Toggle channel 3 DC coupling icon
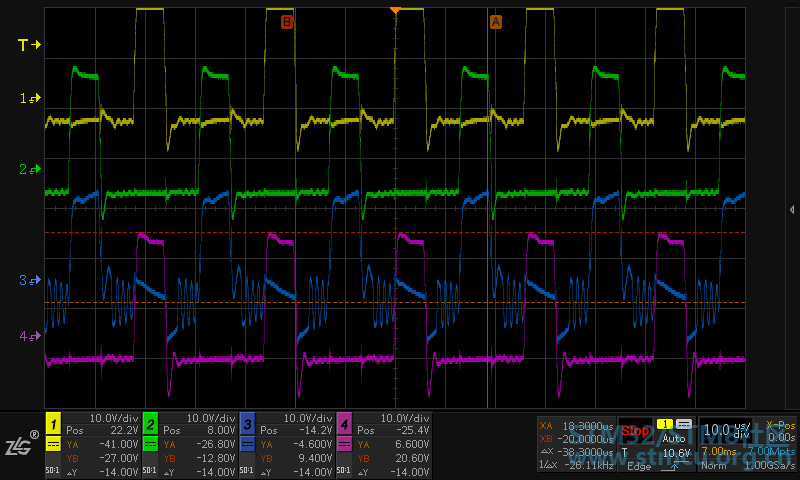Screen dimensions: 800x480 [x=247, y=445]
